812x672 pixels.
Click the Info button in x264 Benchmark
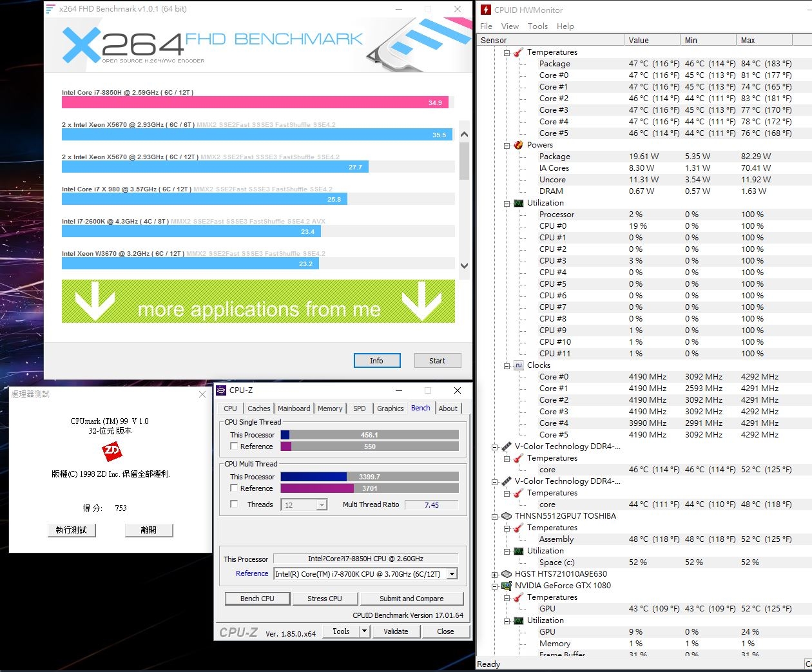377,361
